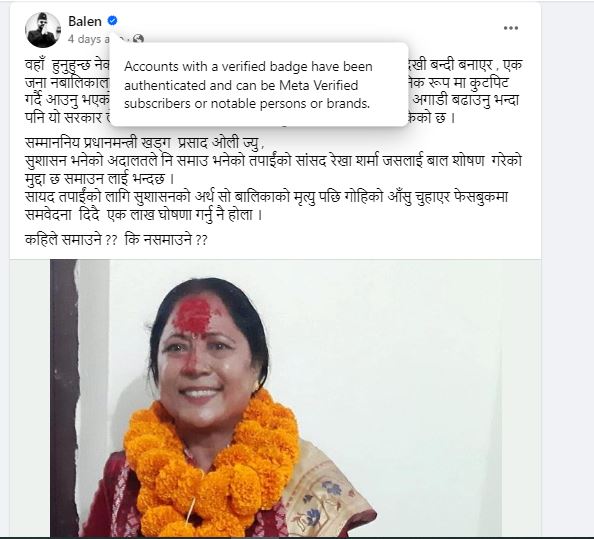Click the phrase 'कि नसमाउने ??'
Viewport: 594px width, 539px height.
pos(166,240)
